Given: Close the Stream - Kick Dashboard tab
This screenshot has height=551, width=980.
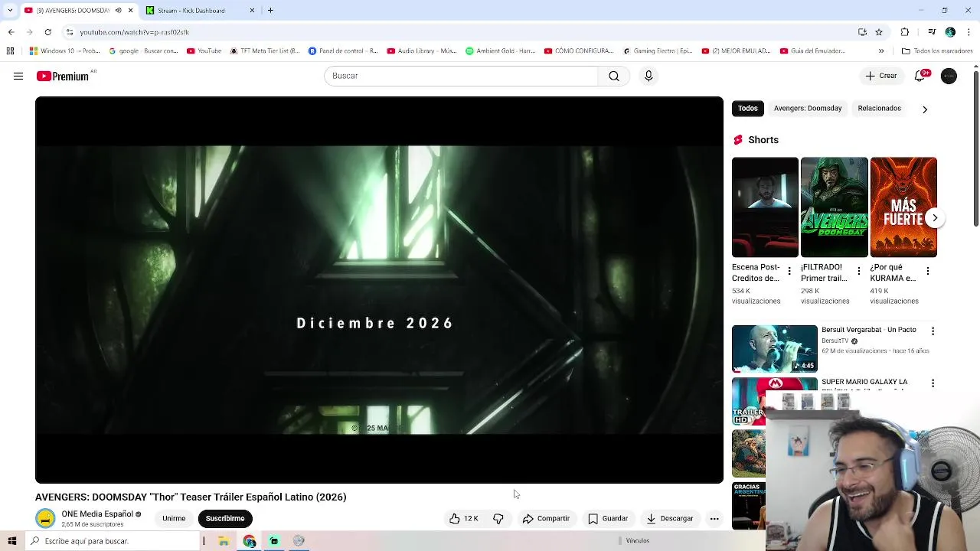Looking at the screenshot, I should 252,10.
